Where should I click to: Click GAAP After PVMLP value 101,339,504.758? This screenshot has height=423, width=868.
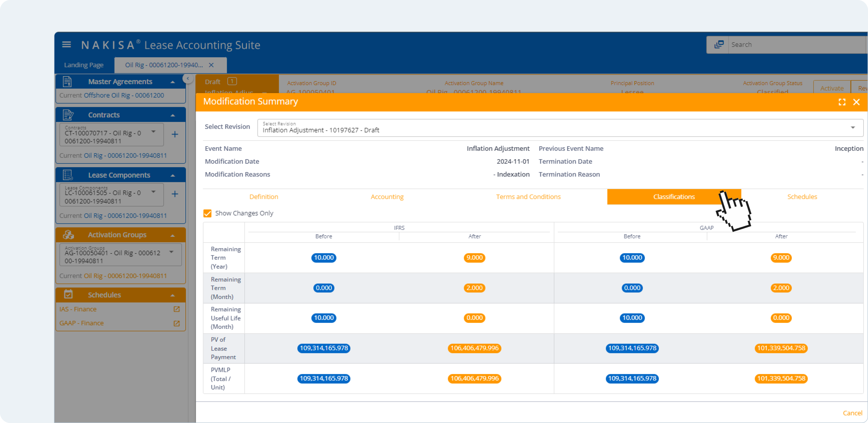[x=781, y=378]
